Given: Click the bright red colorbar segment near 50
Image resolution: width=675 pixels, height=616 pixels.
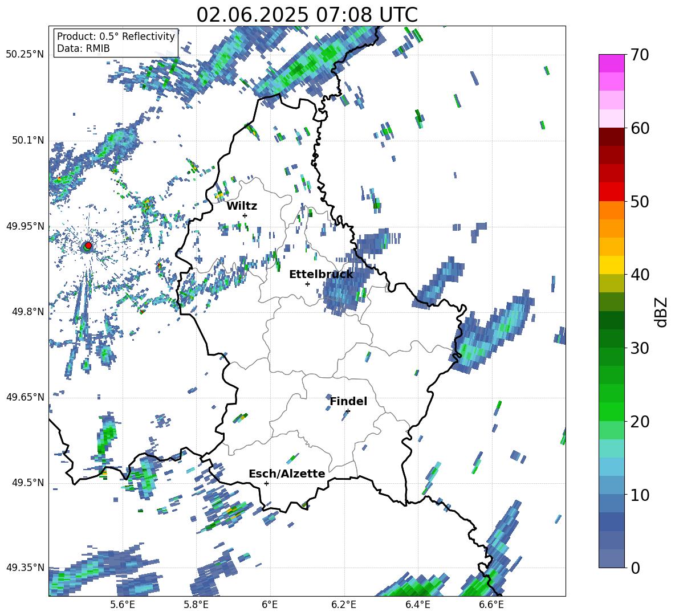Looking at the screenshot, I should point(611,192).
